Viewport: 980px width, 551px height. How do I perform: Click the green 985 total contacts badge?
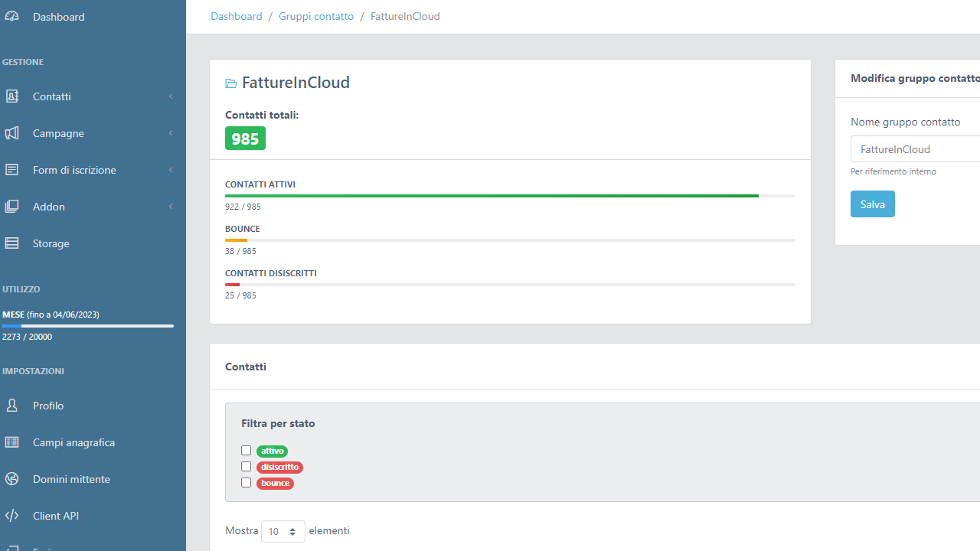tap(245, 139)
